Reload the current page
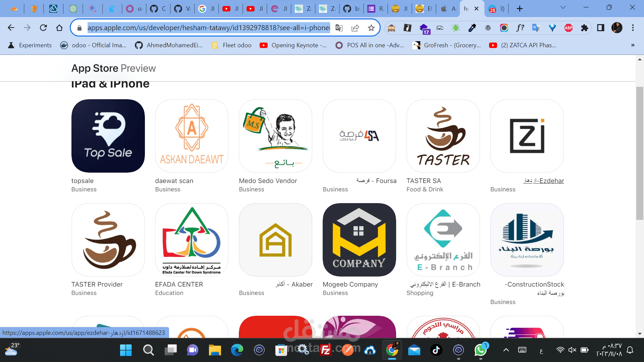Screen dimensions: 644x362 43,28
